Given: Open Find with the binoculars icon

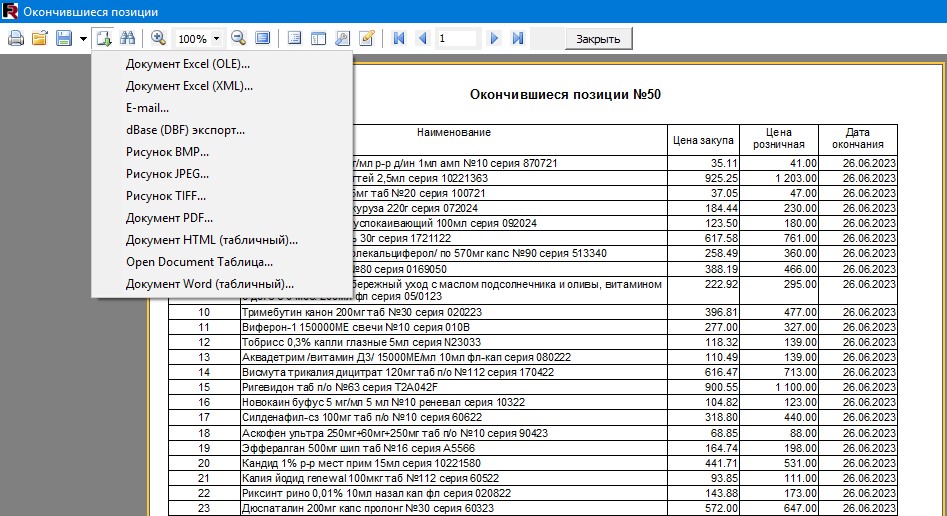Looking at the screenshot, I should 127,39.
